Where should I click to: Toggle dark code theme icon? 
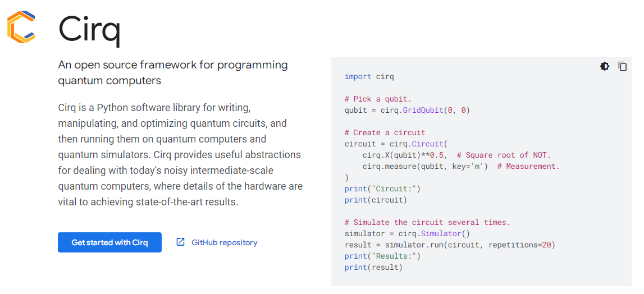click(x=605, y=66)
